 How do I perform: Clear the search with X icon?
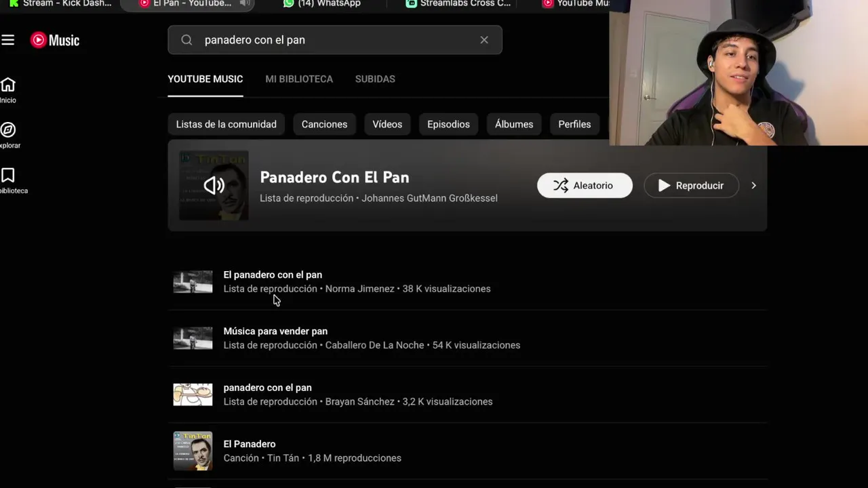[484, 40]
